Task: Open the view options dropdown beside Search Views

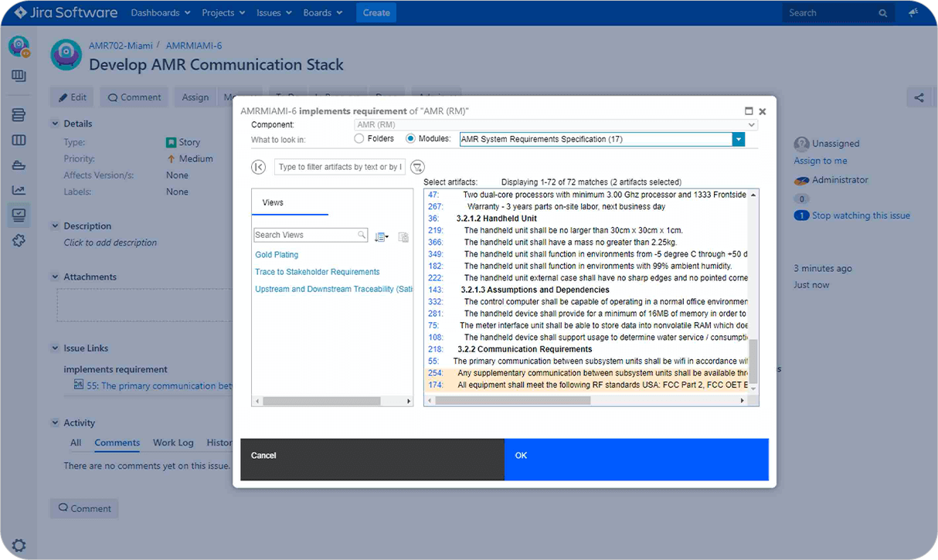Action: 382,237
